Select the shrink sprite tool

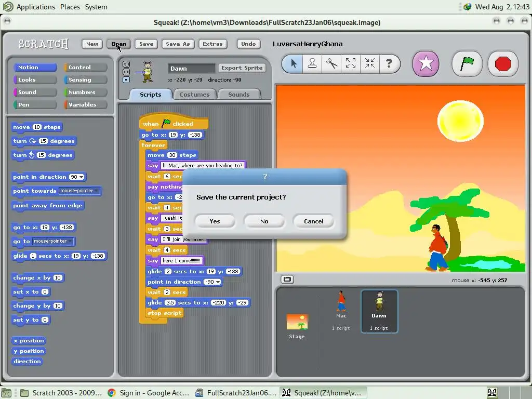click(x=369, y=63)
